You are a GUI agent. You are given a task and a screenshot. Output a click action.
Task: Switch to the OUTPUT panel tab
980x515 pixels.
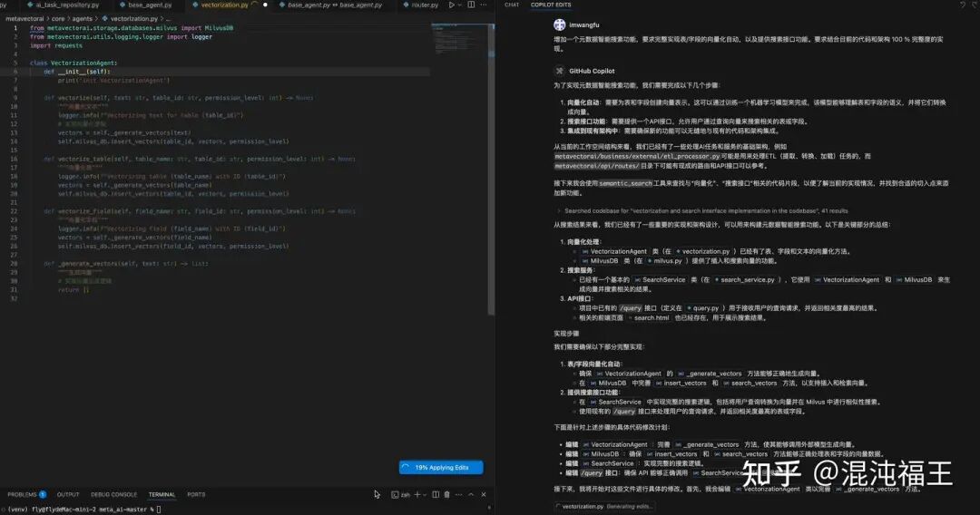coord(68,494)
